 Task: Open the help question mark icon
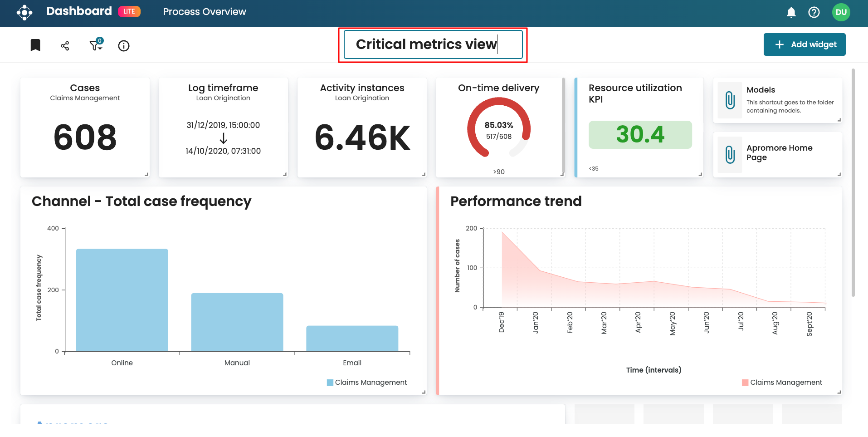[814, 12]
